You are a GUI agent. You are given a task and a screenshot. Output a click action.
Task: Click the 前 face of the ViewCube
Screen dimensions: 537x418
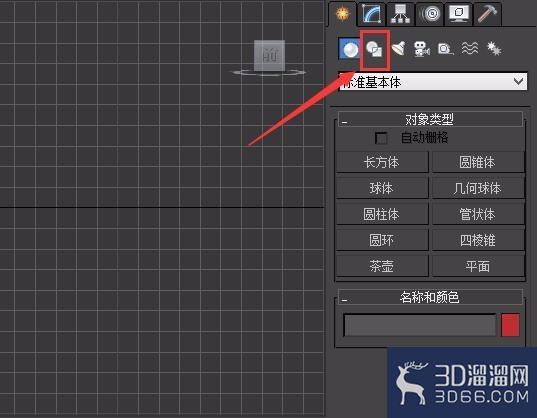click(270, 55)
